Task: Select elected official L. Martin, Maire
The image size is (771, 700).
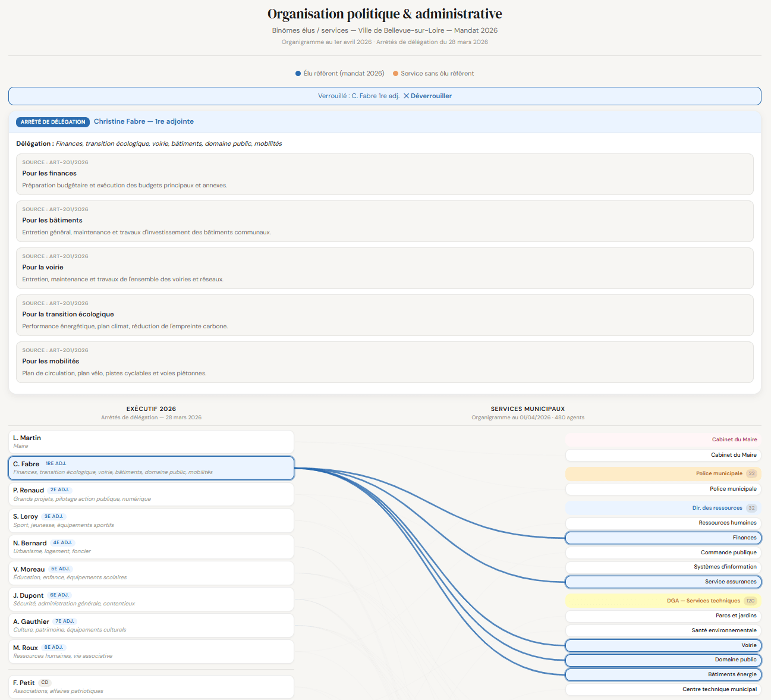Action: coord(151,441)
